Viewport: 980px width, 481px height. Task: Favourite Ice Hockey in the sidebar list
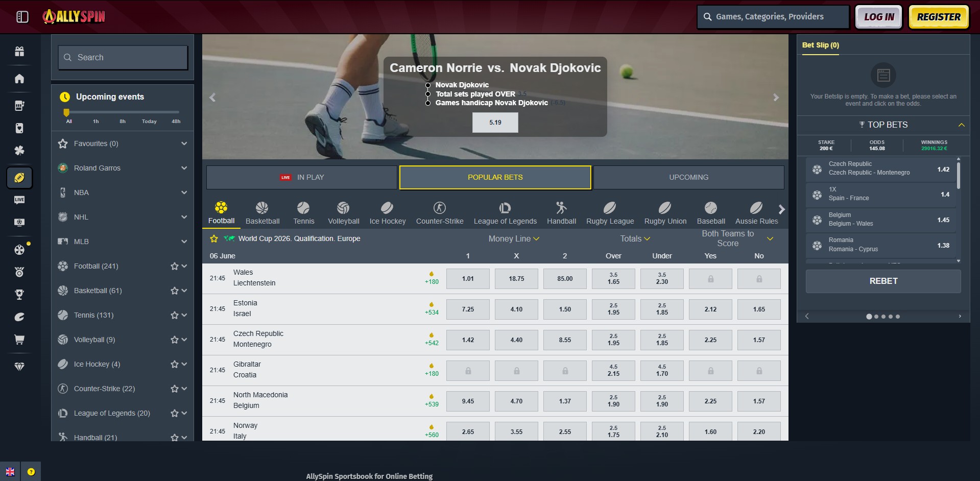click(174, 364)
